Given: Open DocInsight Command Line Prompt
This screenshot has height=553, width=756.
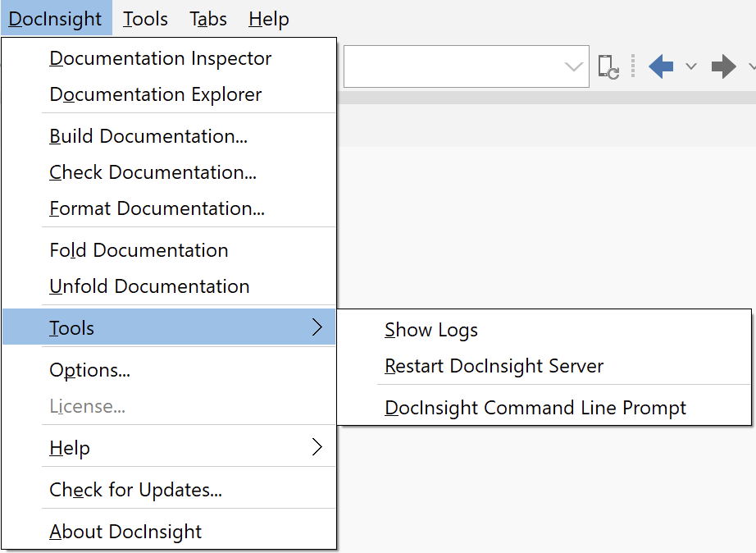Looking at the screenshot, I should point(544,408).
